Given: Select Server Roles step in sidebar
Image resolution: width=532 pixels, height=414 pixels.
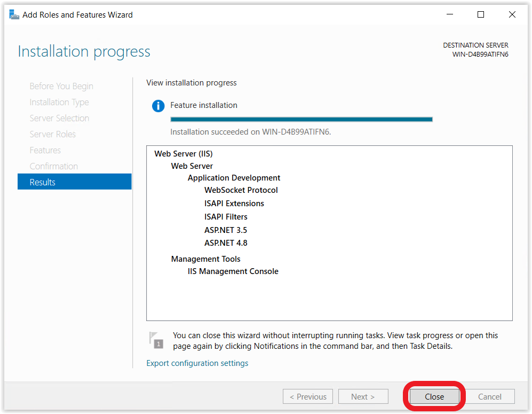Looking at the screenshot, I should tap(53, 134).
